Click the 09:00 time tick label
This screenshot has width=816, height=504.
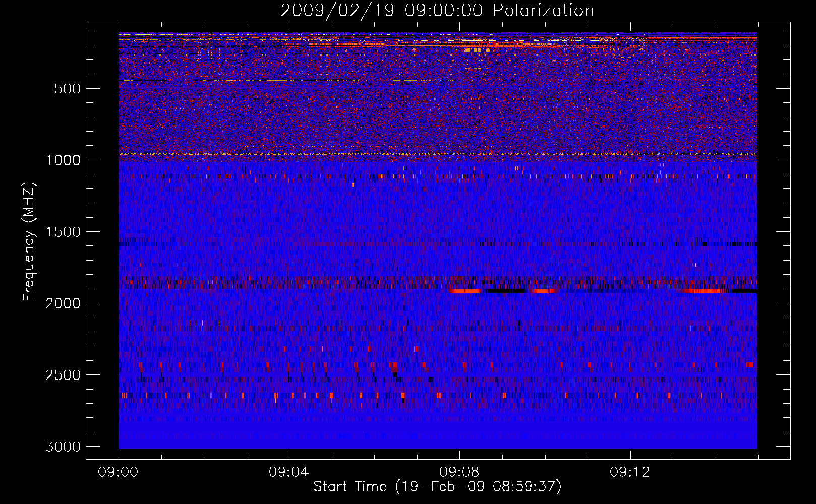[x=119, y=472]
